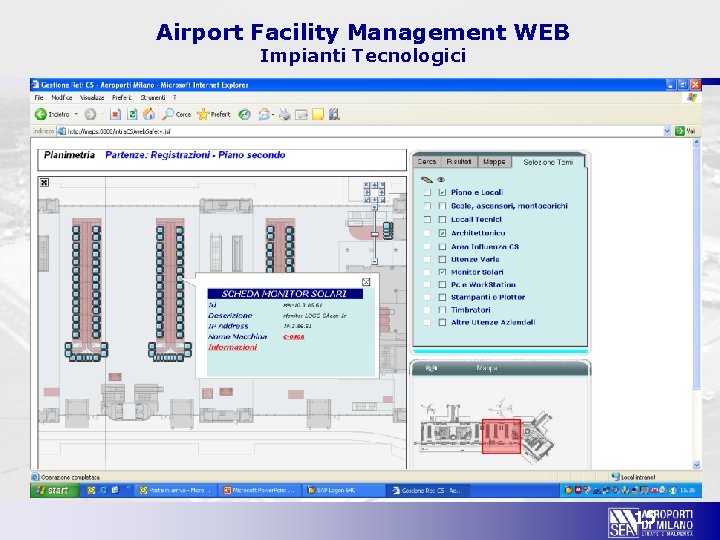720x540 pixels.
Task: Open the ? help menu
Action: coord(174,98)
